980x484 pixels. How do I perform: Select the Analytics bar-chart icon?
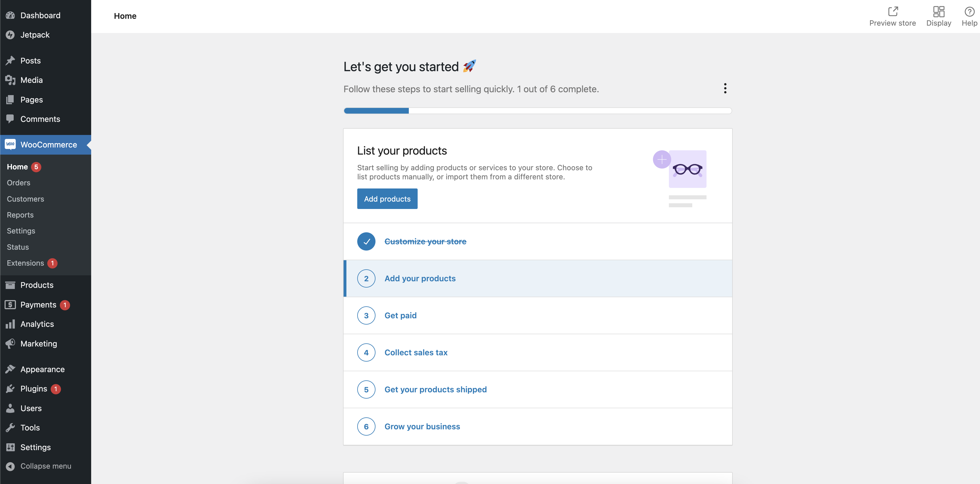pos(10,324)
